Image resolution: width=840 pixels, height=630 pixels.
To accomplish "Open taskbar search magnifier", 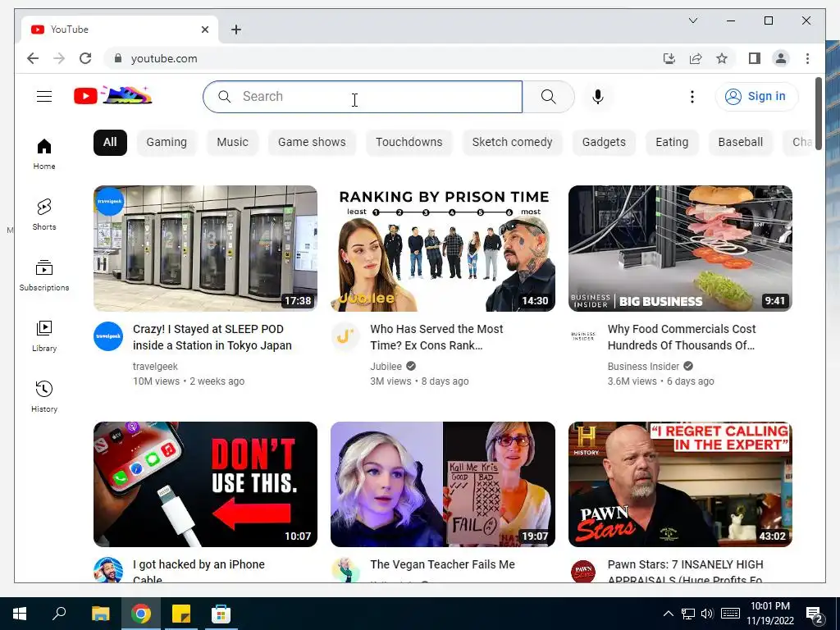I will pyautogui.click(x=59, y=614).
